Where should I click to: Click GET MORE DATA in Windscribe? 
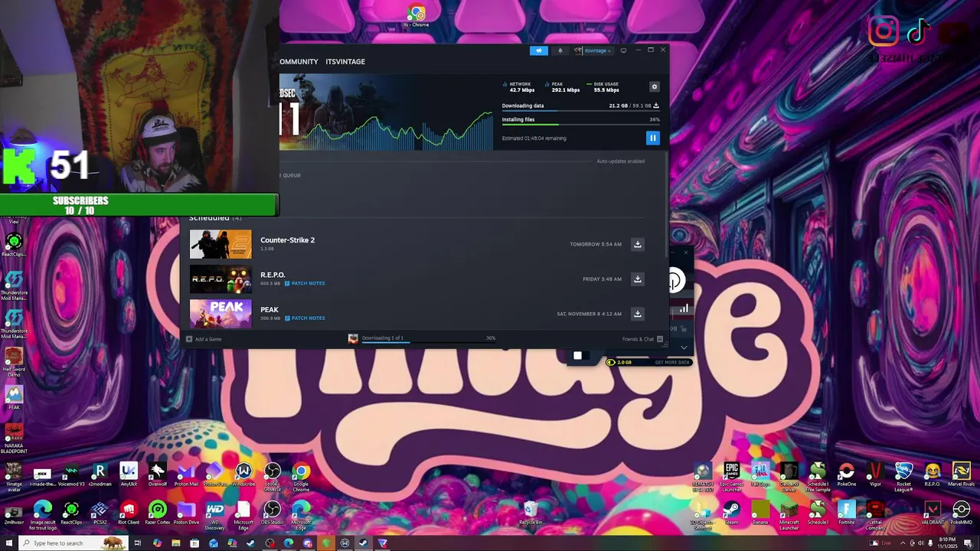click(x=672, y=362)
